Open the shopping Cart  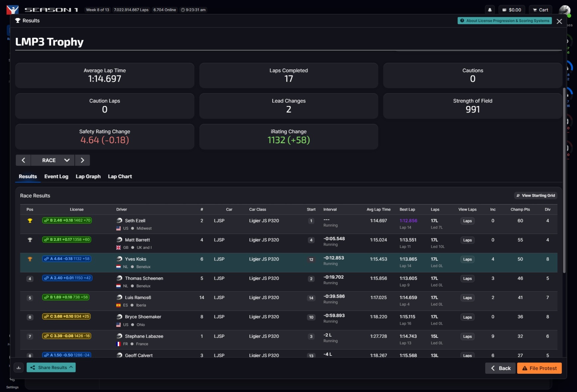540,10
